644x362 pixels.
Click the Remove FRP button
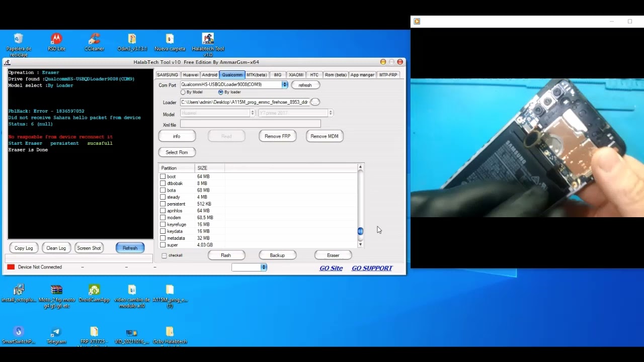click(278, 136)
